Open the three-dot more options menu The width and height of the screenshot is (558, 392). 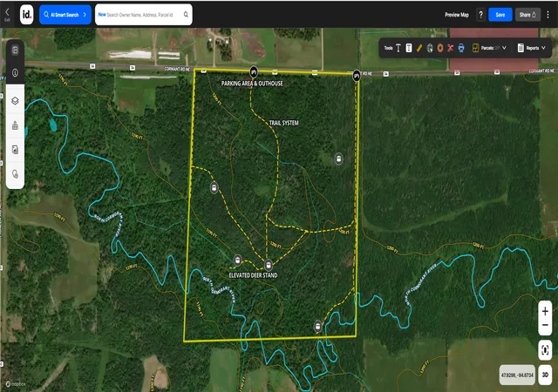point(548,15)
